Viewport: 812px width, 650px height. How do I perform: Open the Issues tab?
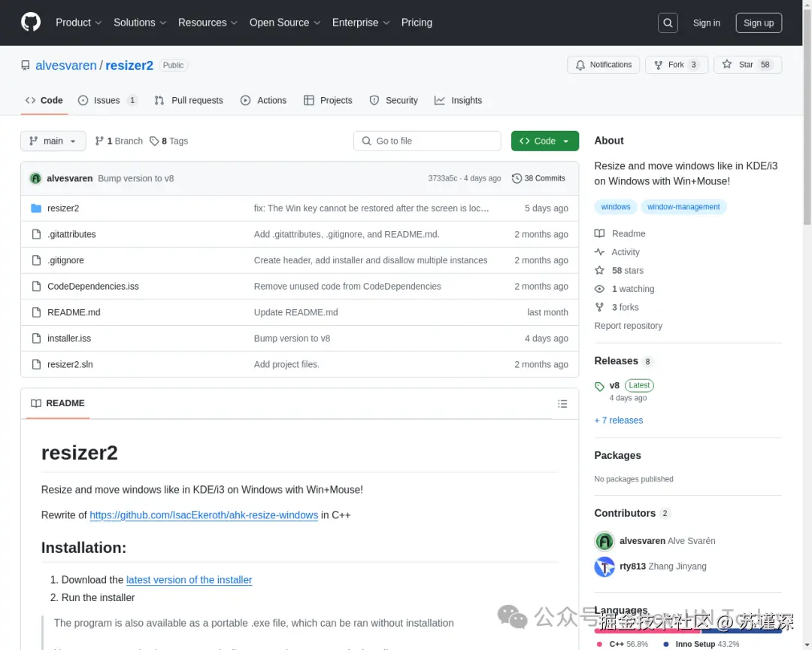click(108, 101)
